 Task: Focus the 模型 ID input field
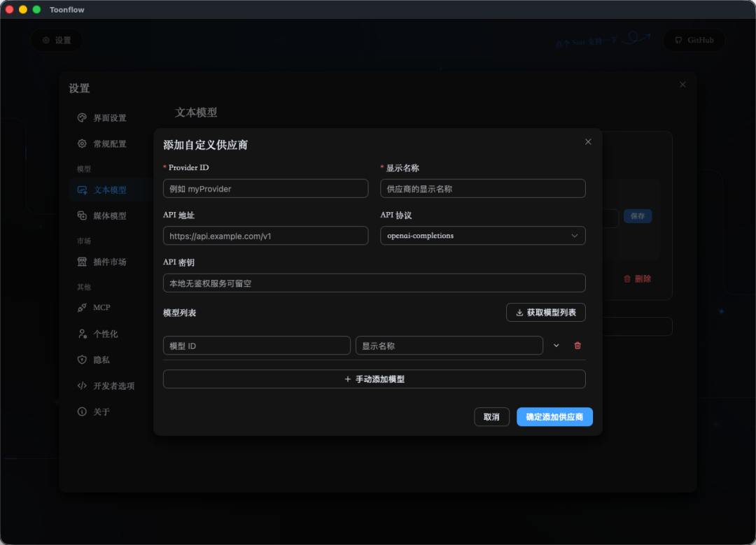(256, 346)
